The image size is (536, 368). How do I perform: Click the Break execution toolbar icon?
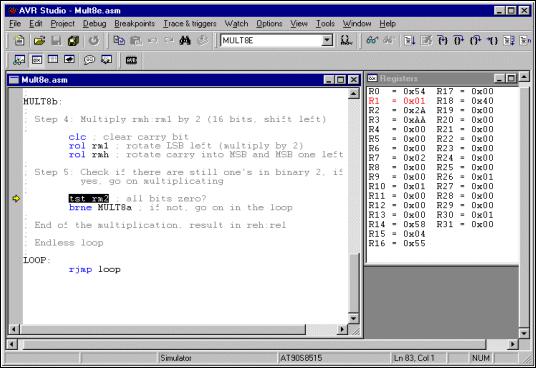coord(426,41)
